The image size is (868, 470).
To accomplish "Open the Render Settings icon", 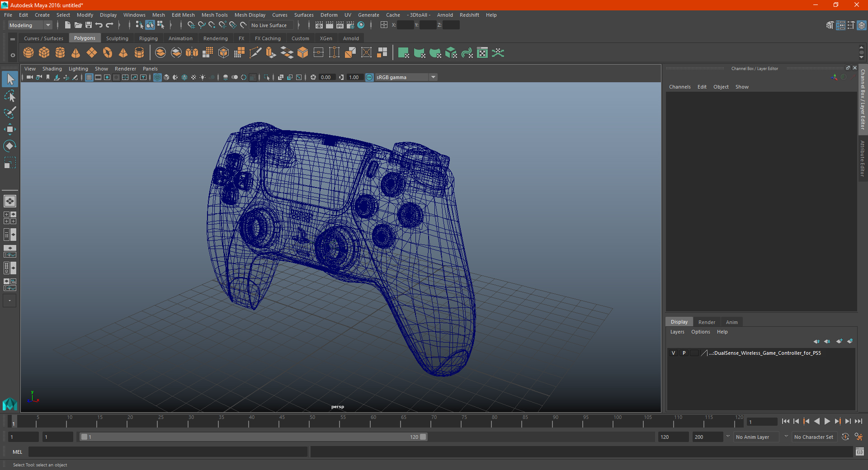I will (350, 25).
